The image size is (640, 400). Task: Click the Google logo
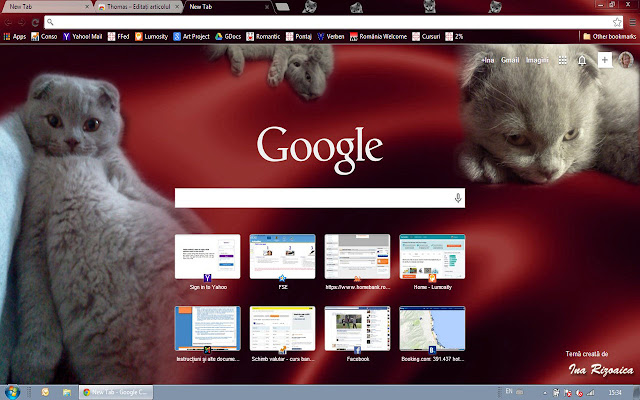point(320,149)
